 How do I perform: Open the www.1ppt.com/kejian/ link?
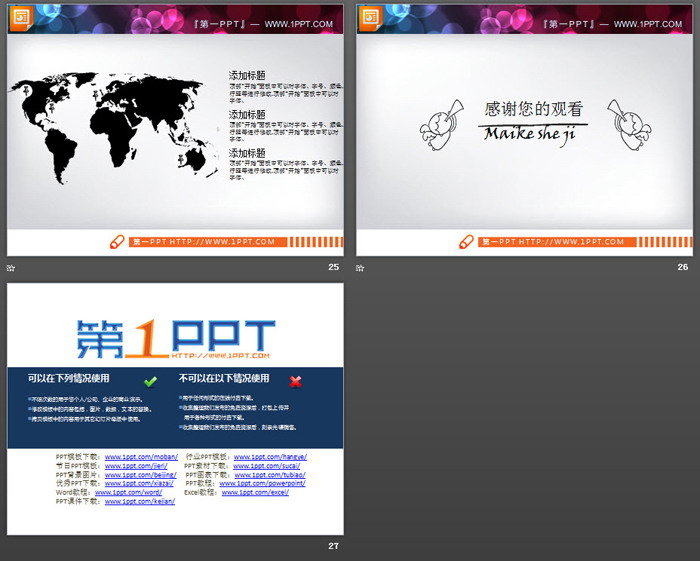tap(140, 502)
